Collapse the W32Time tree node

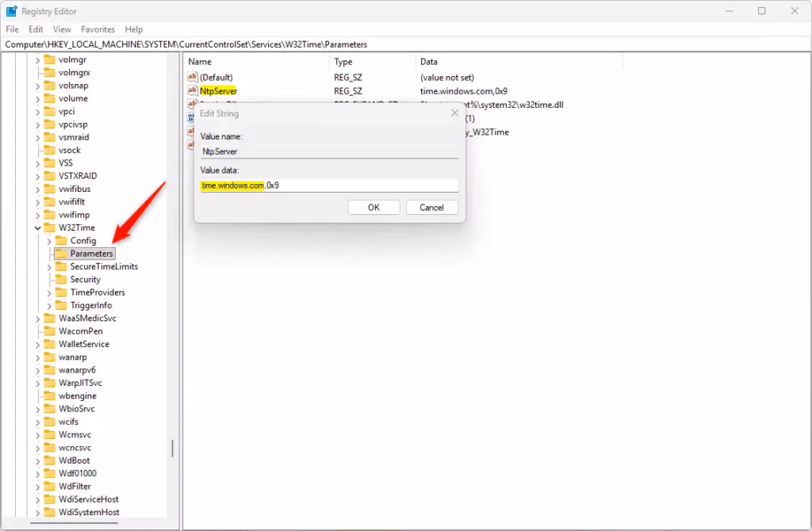38,227
